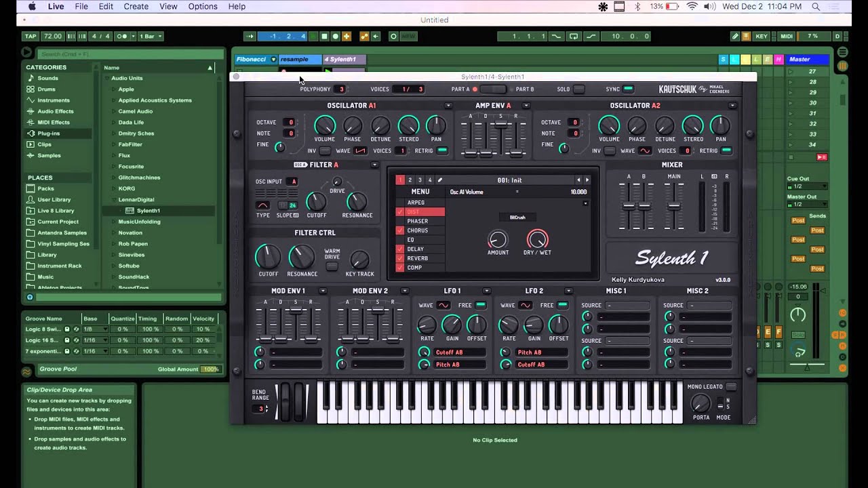This screenshot has width=868, height=488.
Task: Click Ableton's stop transport button
Action: (x=325, y=37)
